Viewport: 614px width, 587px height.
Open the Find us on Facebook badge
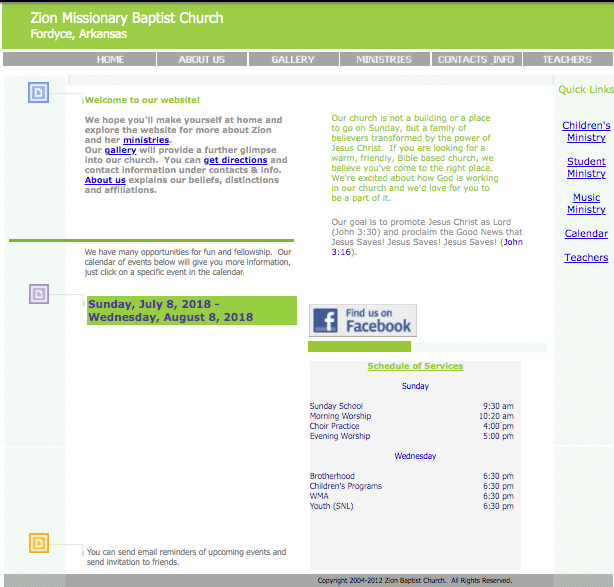[x=362, y=320]
